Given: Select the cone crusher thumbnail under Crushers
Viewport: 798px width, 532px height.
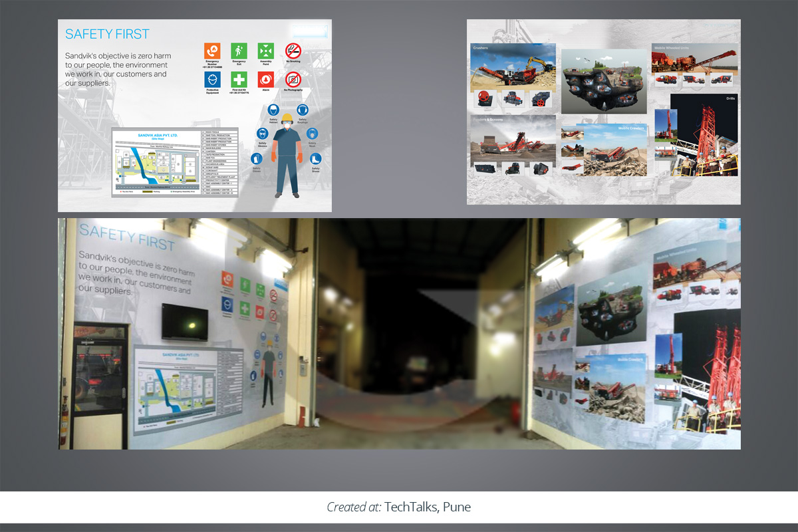Looking at the screenshot, I should (x=513, y=99).
